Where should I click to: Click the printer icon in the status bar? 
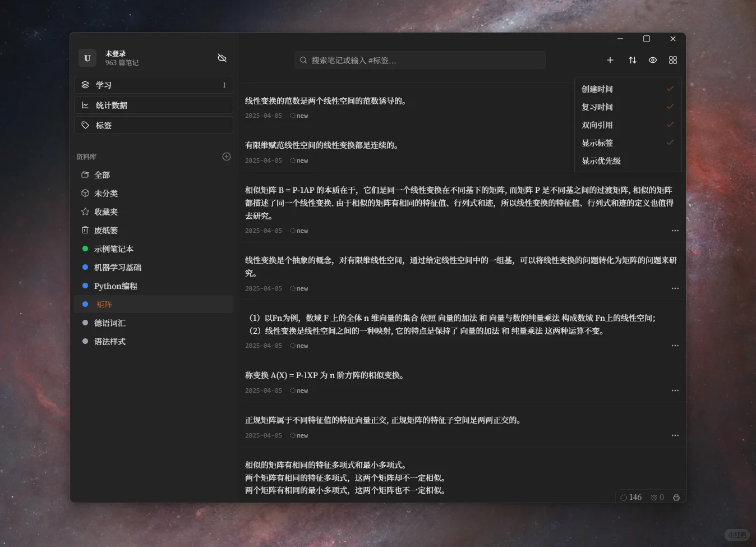676,497
